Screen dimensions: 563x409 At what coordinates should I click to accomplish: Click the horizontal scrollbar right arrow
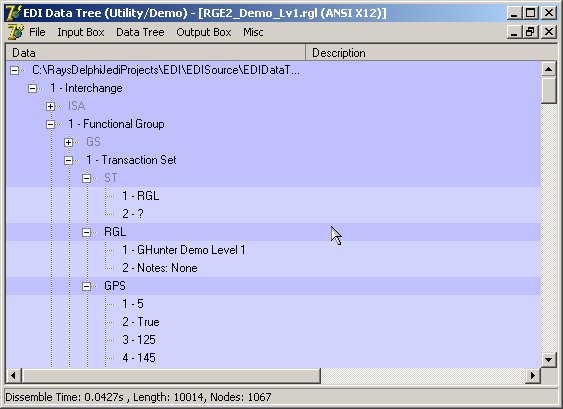[x=533, y=376]
